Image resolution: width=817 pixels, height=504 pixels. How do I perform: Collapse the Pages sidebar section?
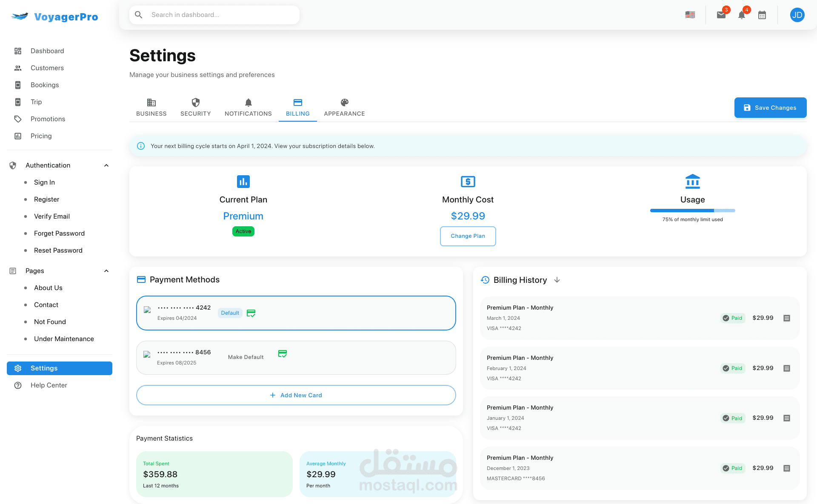pyautogui.click(x=106, y=271)
